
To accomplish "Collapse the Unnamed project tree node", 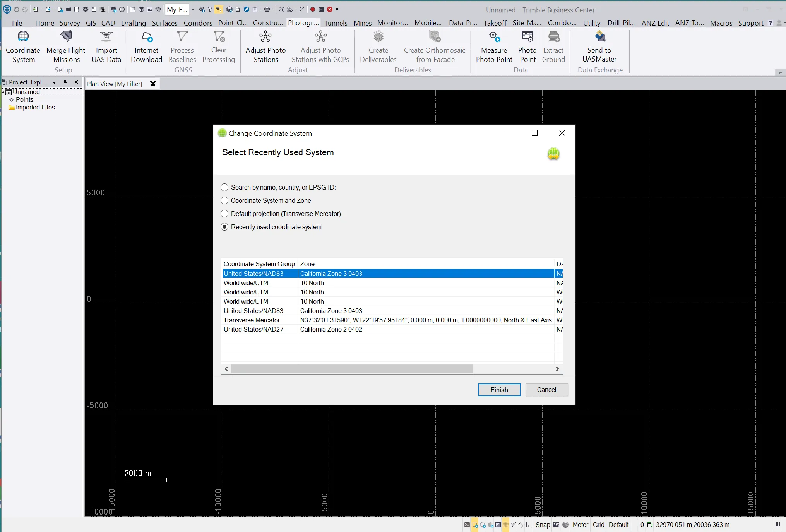I will (x=3, y=92).
